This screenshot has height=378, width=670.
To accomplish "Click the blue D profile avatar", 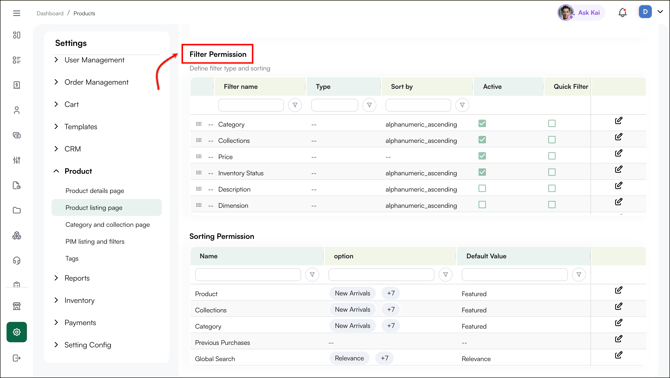I will click(x=645, y=12).
